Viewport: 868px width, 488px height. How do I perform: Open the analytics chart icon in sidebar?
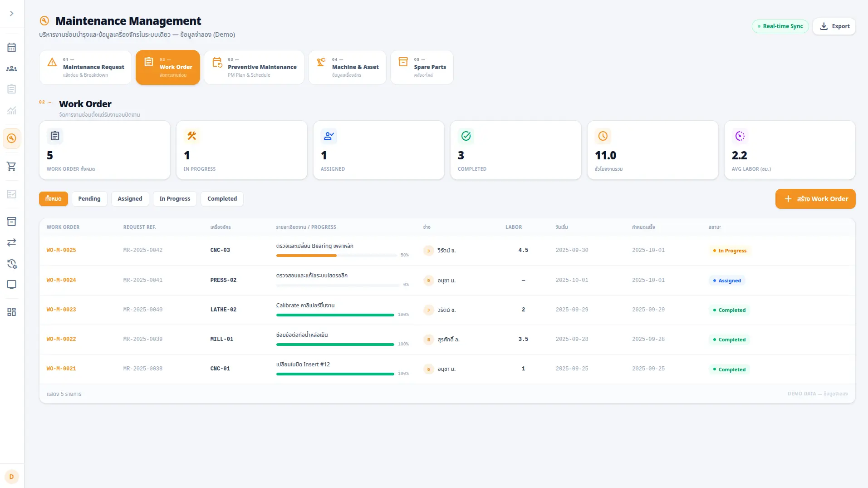(x=12, y=110)
